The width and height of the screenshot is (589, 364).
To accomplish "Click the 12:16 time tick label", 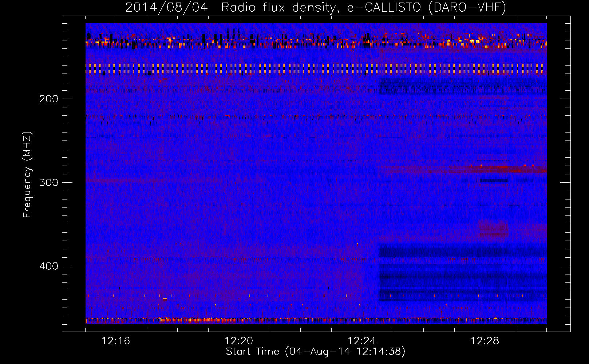I will 116,341.
